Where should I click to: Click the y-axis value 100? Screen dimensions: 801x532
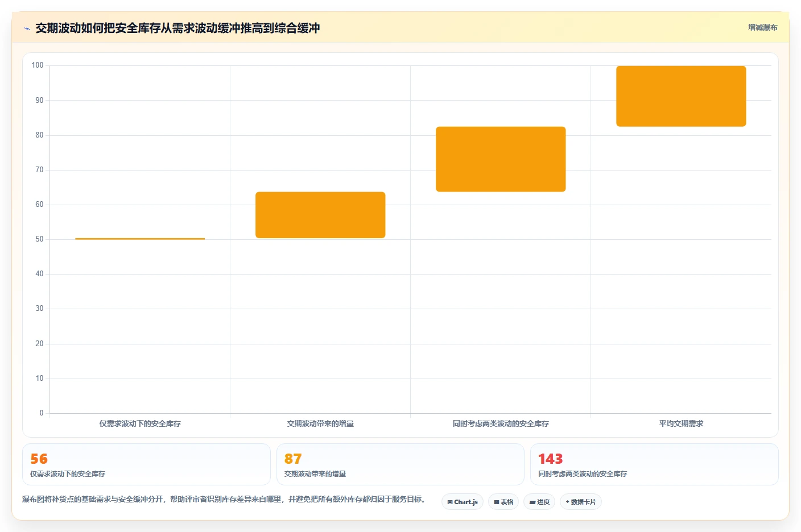pos(38,65)
